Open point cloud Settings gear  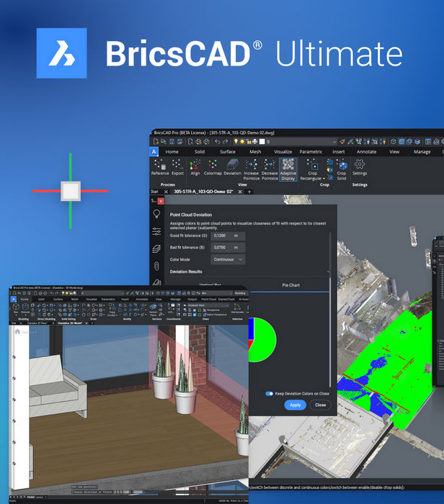click(360, 167)
